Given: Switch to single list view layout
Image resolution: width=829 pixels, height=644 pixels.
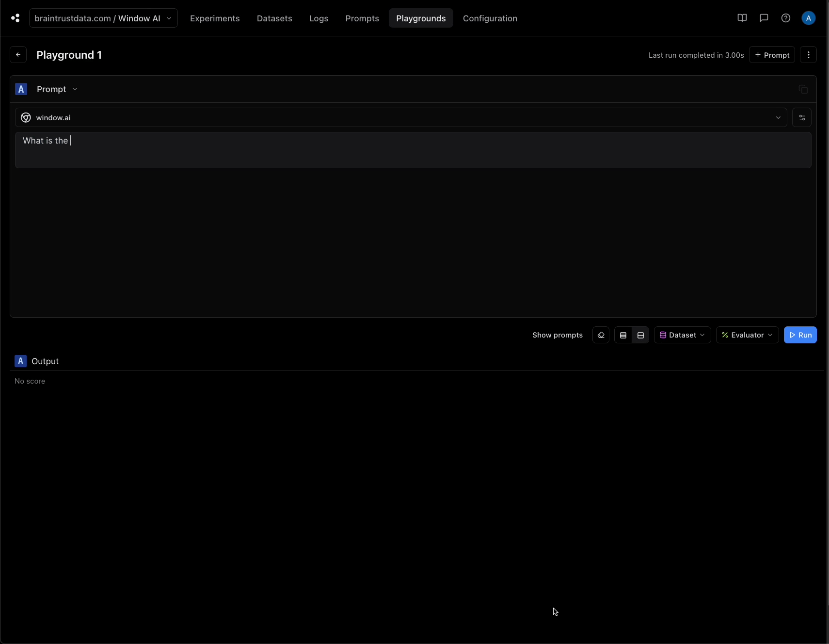Looking at the screenshot, I should (623, 335).
